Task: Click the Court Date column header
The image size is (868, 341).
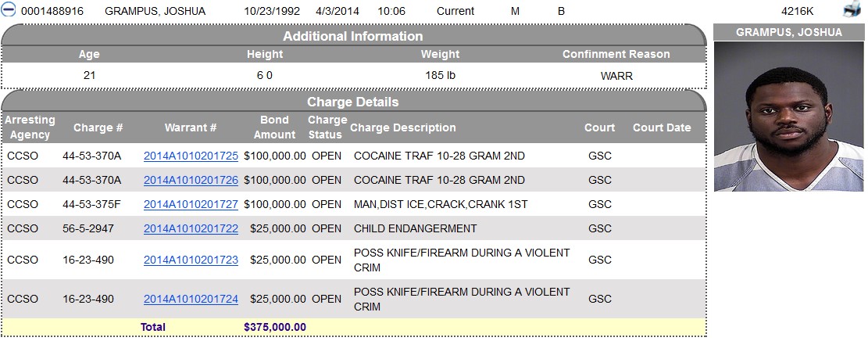Action: pos(662,127)
